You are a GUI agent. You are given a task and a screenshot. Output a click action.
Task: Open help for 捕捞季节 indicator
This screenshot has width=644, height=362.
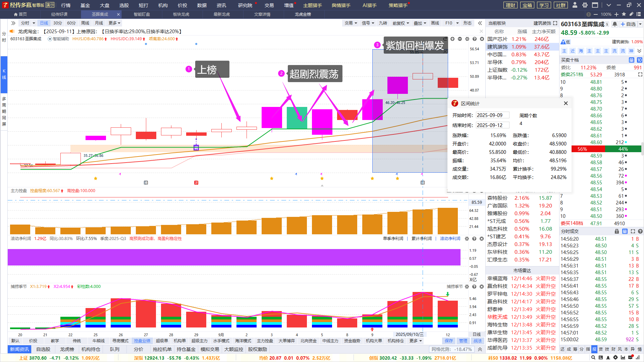point(474,287)
